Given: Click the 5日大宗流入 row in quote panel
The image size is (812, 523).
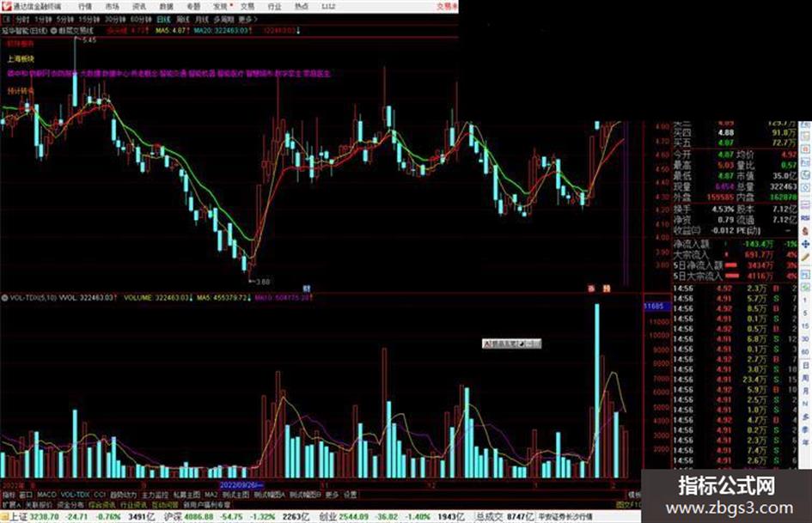Looking at the screenshot, I should [x=735, y=276].
